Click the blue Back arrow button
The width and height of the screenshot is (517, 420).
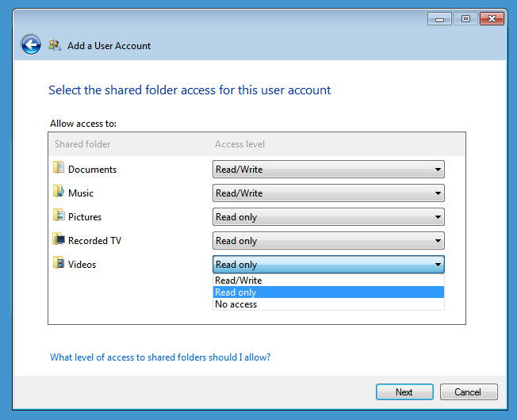31,45
